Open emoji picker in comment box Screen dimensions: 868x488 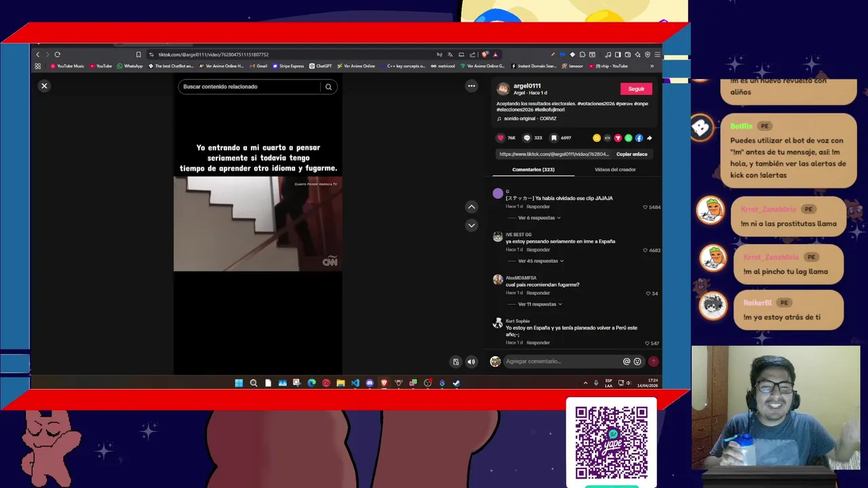click(x=637, y=361)
